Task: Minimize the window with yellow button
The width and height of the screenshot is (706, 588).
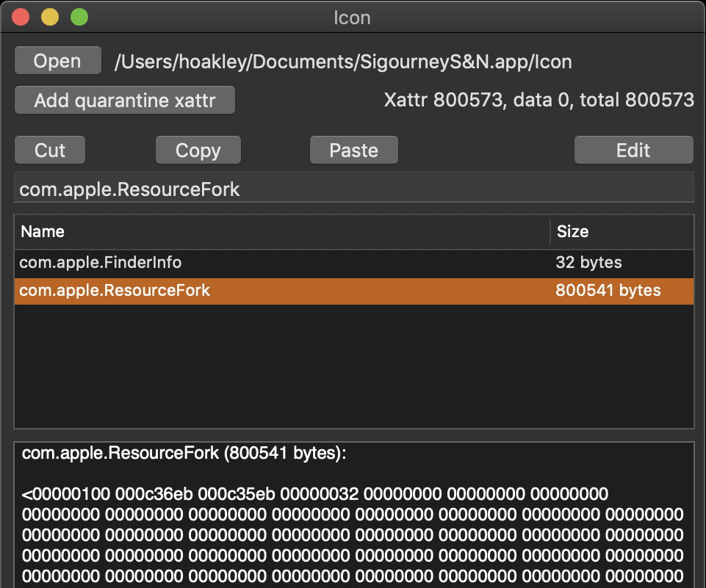Action: click(50, 17)
